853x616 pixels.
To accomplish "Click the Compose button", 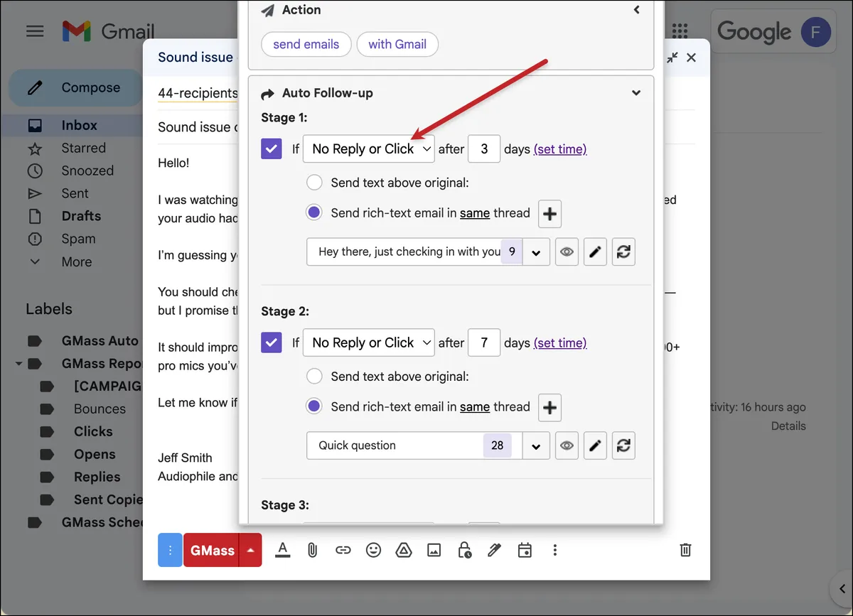I will (x=76, y=88).
